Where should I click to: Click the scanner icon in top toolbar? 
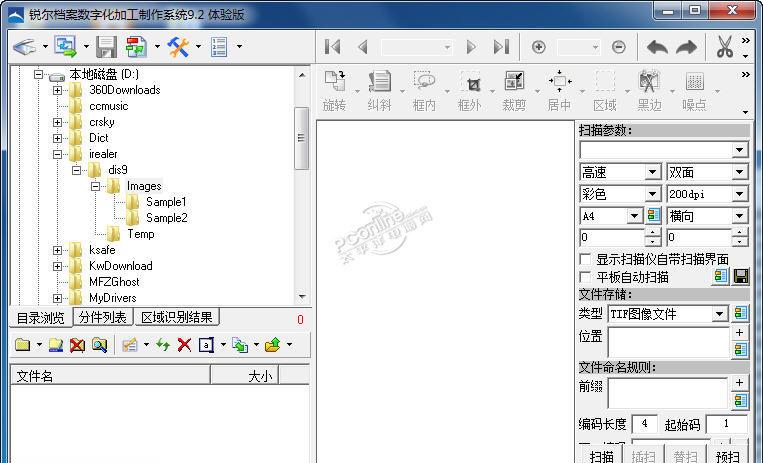tap(24, 47)
